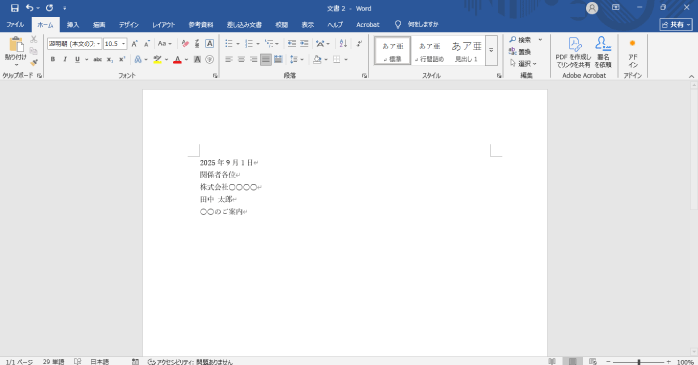Click the Save icon in title bar

click(15, 8)
